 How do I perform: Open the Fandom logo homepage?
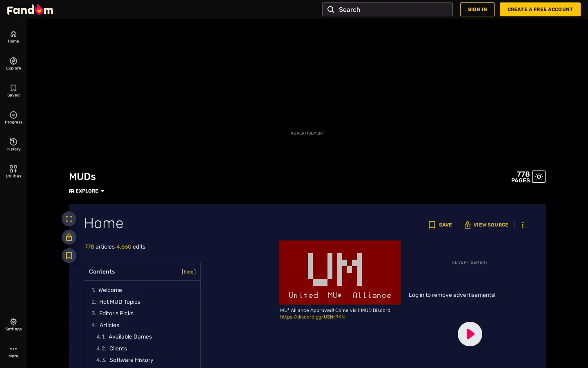(x=30, y=9)
